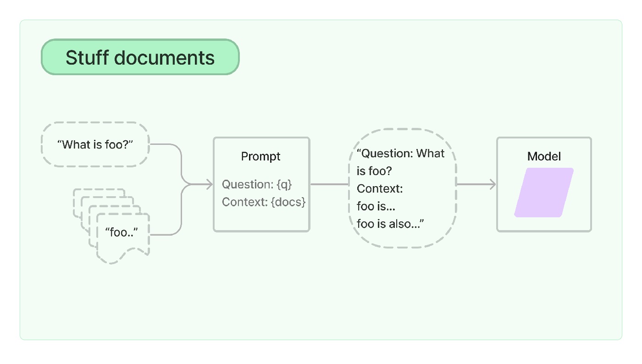This screenshot has width=642, height=364.
Task: Click the connector line leaving the question bubble
Action: (x=165, y=145)
